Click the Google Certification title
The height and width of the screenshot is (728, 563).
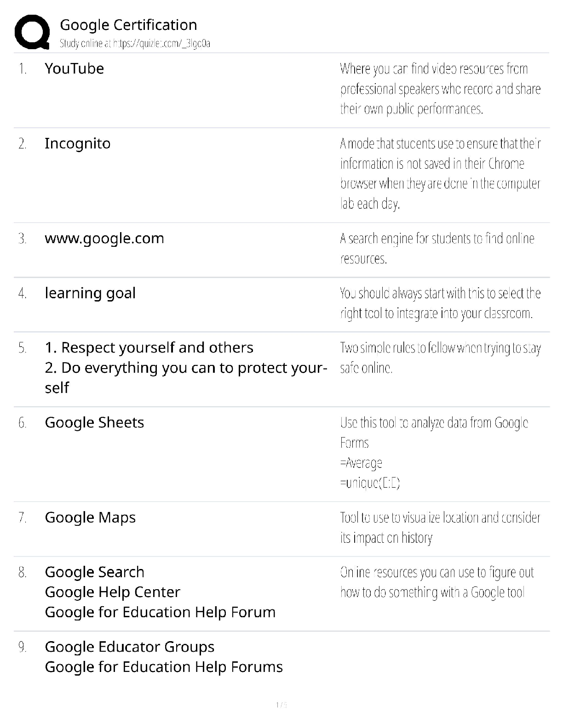click(x=128, y=25)
